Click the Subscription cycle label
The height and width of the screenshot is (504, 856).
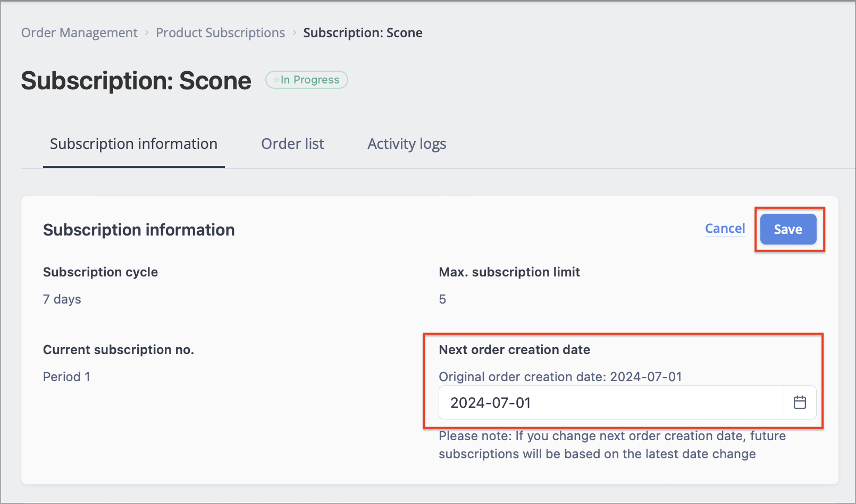[x=100, y=272]
